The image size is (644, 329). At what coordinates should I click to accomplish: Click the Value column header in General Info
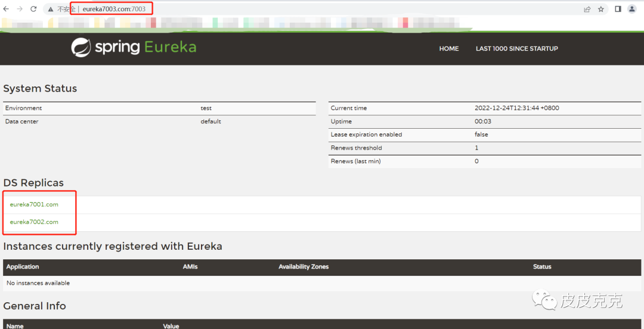click(x=171, y=326)
